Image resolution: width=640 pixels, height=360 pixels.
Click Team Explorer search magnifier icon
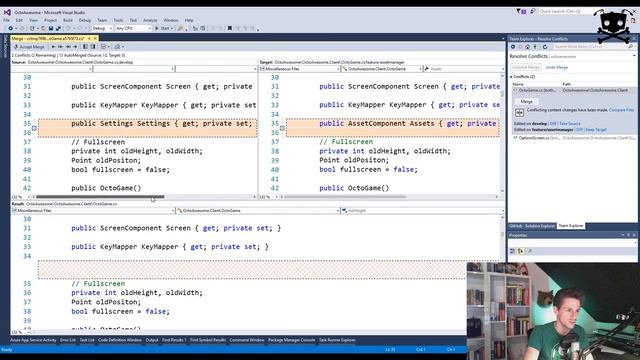(x=631, y=47)
